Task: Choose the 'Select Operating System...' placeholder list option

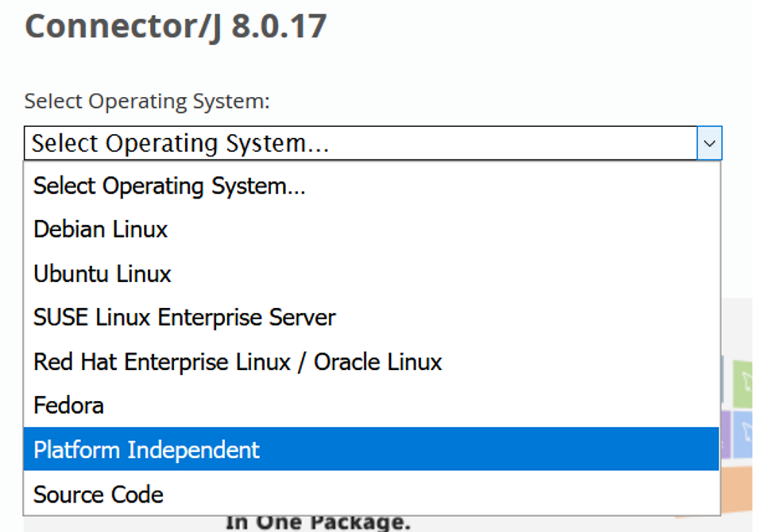Action: [x=371, y=186]
